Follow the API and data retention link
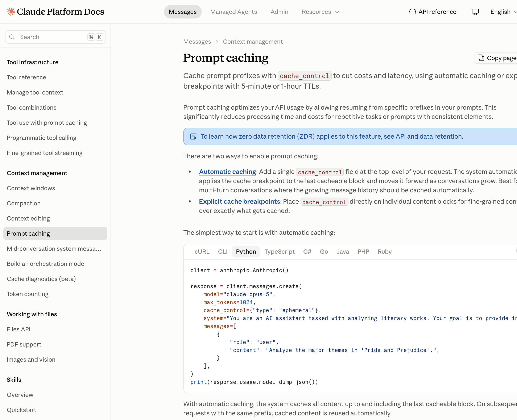This screenshot has width=517, height=420. (x=429, y=136)
